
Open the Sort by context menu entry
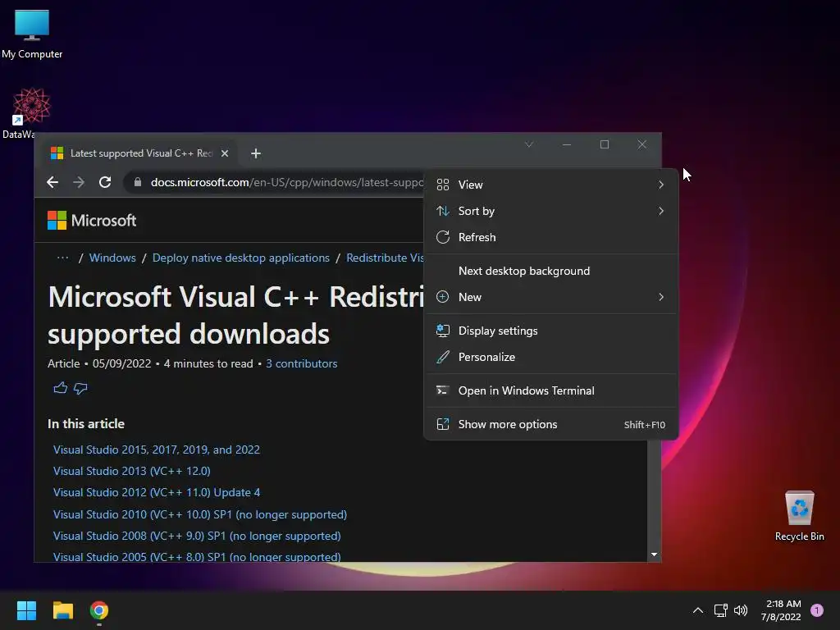(x=550, y=211)
